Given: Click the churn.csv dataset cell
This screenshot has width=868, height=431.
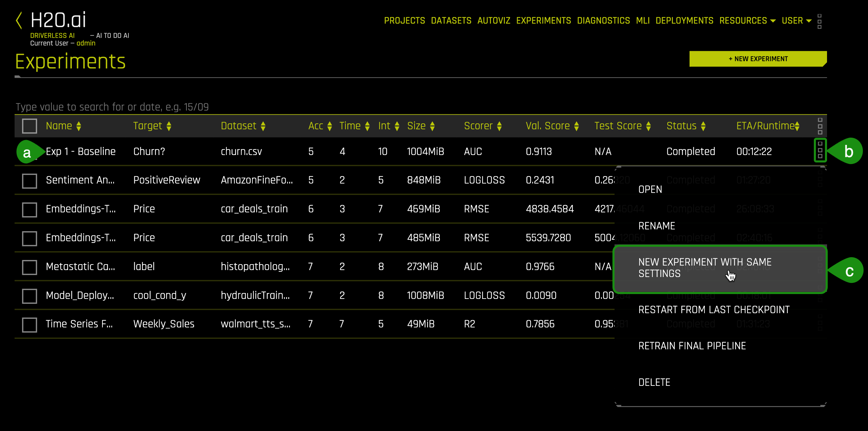Looking at the screenshot, I should click(241, 152).
